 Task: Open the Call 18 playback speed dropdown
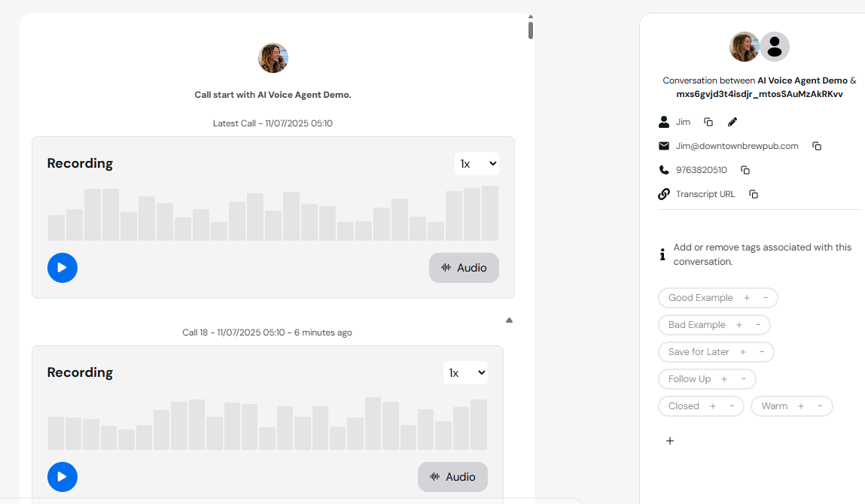(x=465, y=372)
